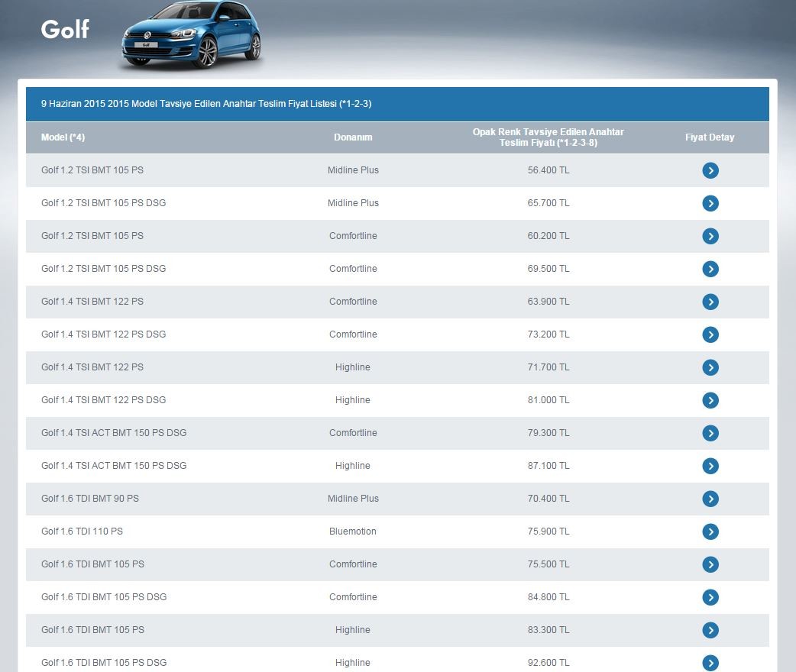Viewport: 796px width, 672px height.
Task: Click detail arrow for 83.300 TL TDI Highline
Action: point(710,630)
